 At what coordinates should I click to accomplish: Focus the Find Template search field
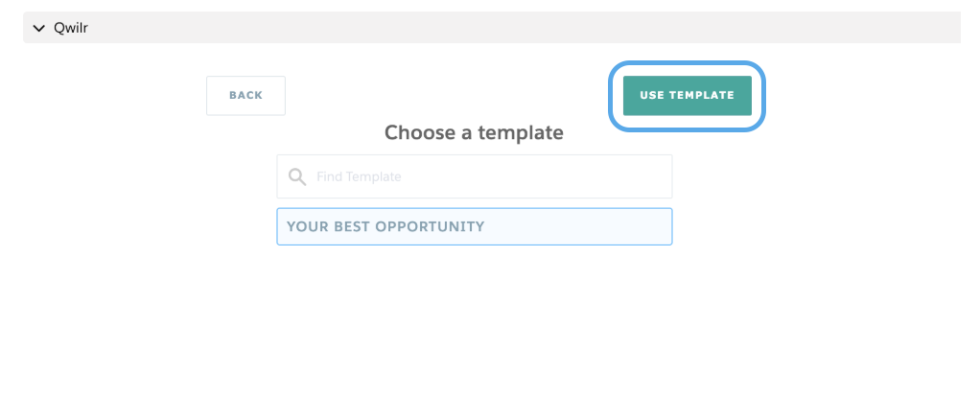coord(475,177)
